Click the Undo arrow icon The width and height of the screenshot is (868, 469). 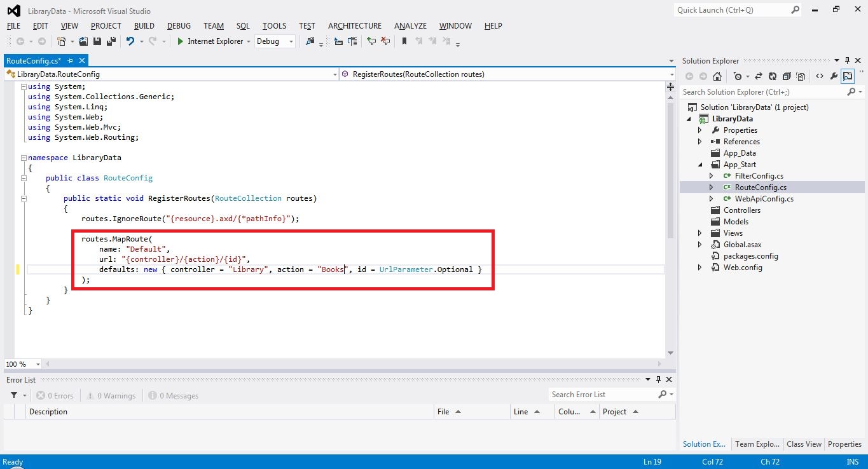tap(130, 41)
